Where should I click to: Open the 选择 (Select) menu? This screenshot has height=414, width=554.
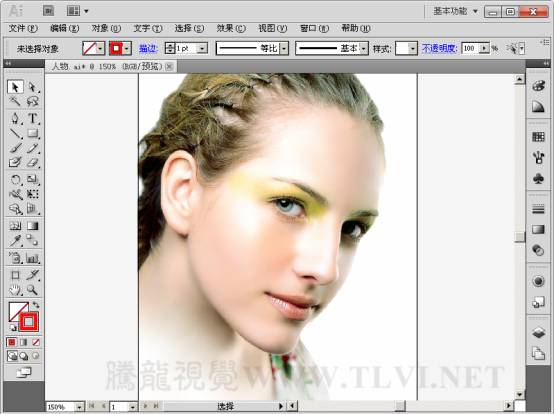click(x=189, y=28)
